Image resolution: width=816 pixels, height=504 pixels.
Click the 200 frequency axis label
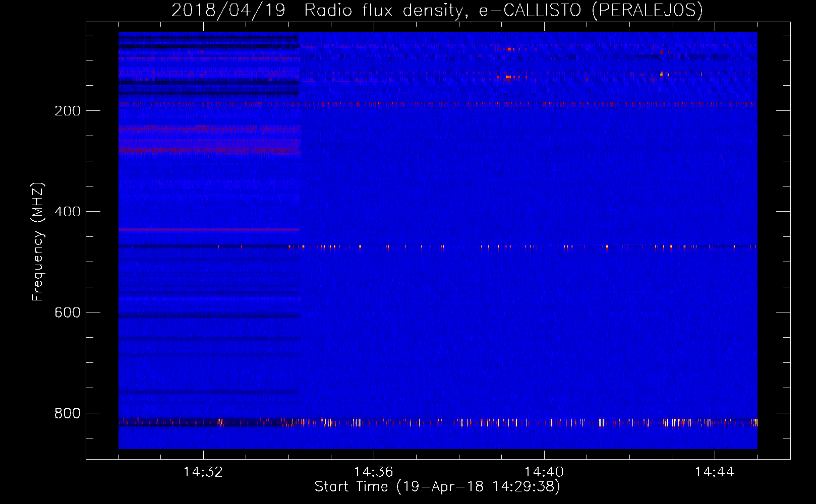(68, 111)
